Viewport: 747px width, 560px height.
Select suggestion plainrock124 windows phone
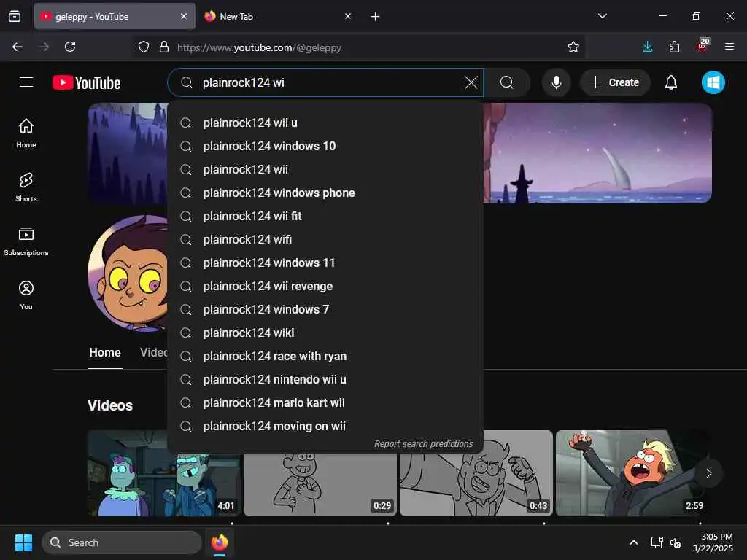click(325, 192)
